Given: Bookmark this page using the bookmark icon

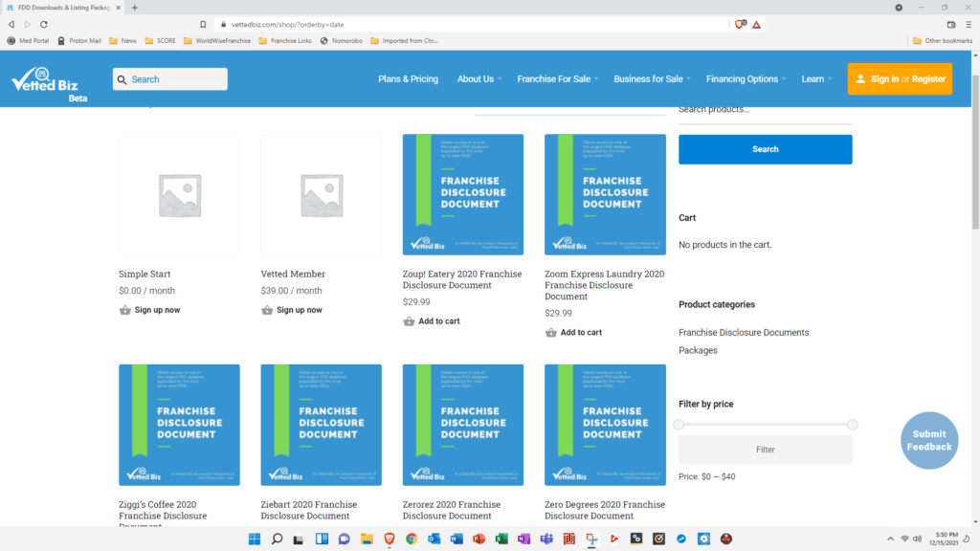Looking at the screenshot, I should click(203, 24).
